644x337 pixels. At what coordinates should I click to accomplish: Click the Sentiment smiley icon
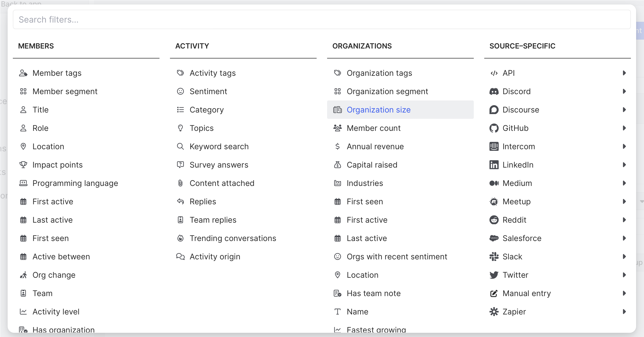click(x=180, y=92)
